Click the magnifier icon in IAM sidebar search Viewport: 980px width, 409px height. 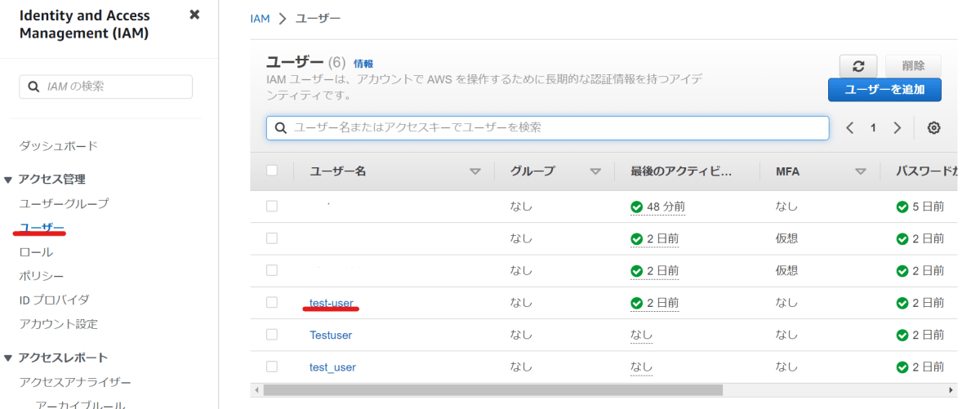(x=33, y=87)
